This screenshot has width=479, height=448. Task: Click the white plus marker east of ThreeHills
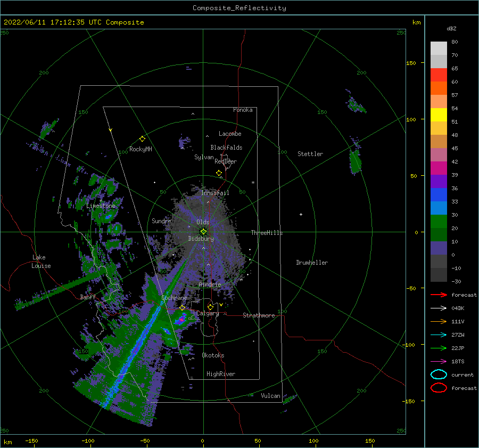301,214
